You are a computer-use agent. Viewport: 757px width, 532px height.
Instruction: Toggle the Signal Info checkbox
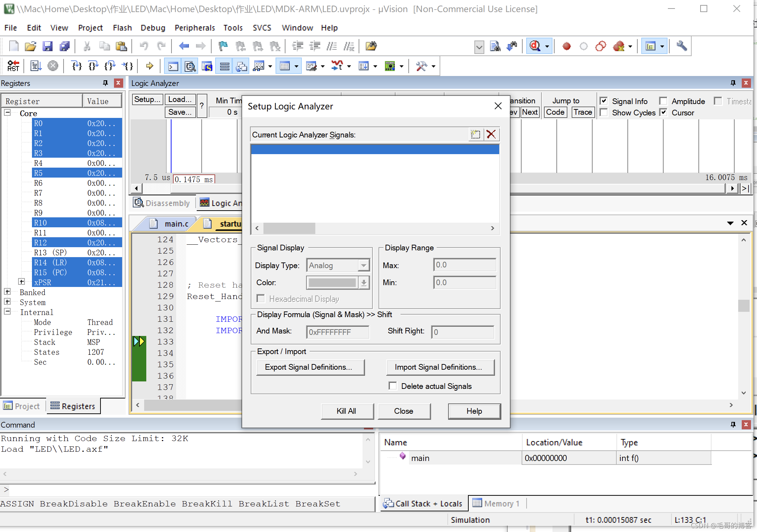pos(604,101)
